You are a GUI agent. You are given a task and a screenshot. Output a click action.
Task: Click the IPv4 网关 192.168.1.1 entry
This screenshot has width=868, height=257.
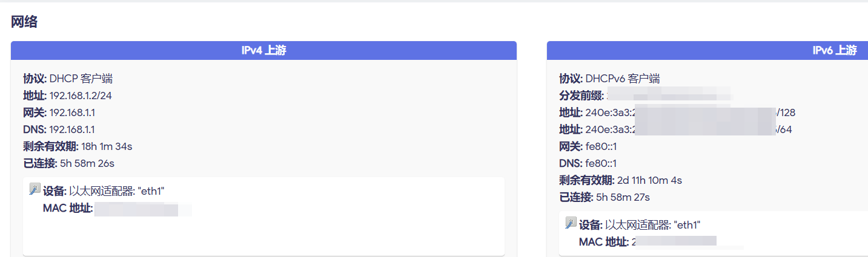(72, 112)
